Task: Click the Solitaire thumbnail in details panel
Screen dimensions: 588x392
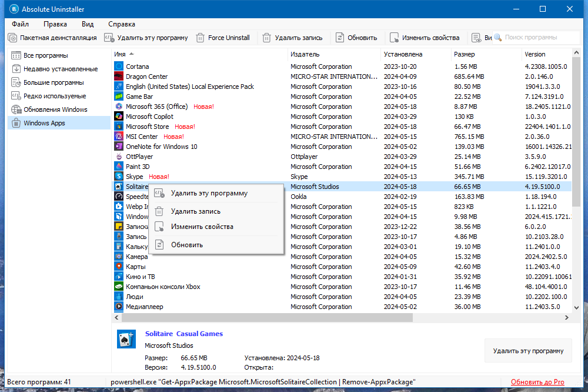Action: [x=126, y=339]
